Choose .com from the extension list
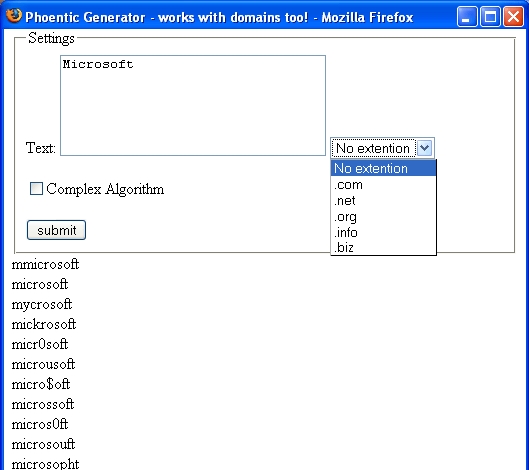Viewport: 529px width, 470px height. click(x=383, y=185)
